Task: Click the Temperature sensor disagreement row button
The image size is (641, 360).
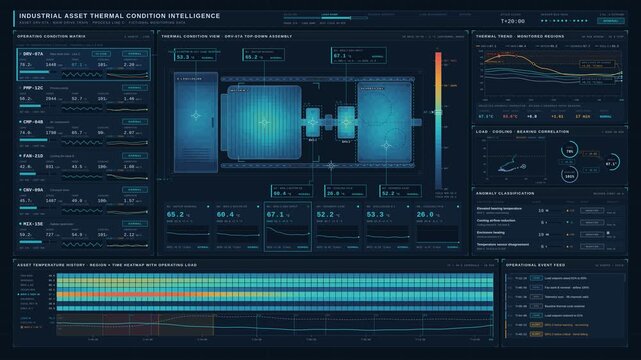Action: click(x=592, y=246)
